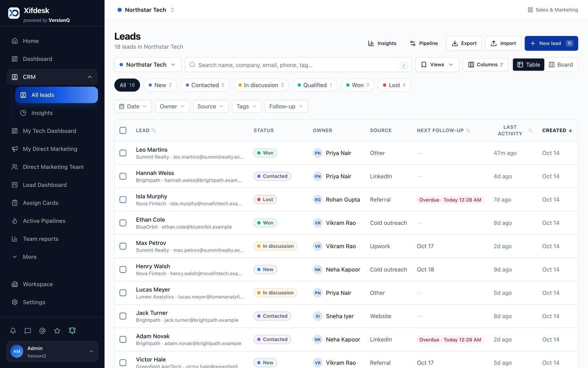
Task: Click the Import button
Action: coord(503,43)
